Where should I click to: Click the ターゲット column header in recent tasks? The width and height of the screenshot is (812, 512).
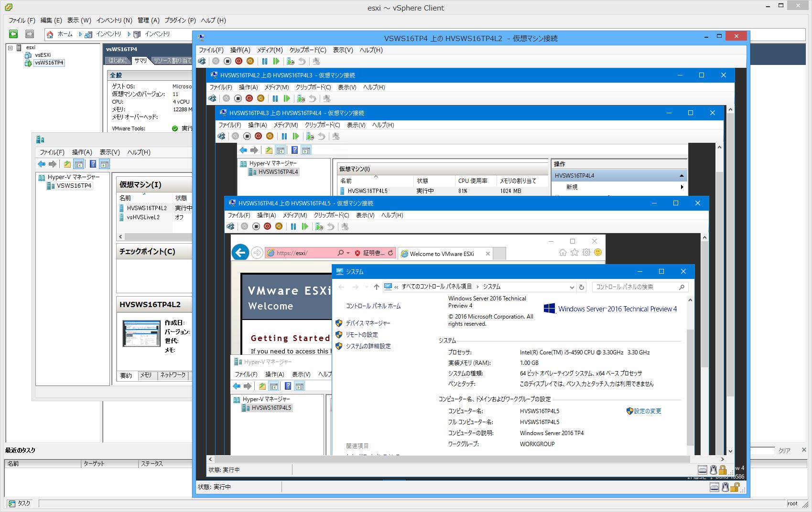109,464
